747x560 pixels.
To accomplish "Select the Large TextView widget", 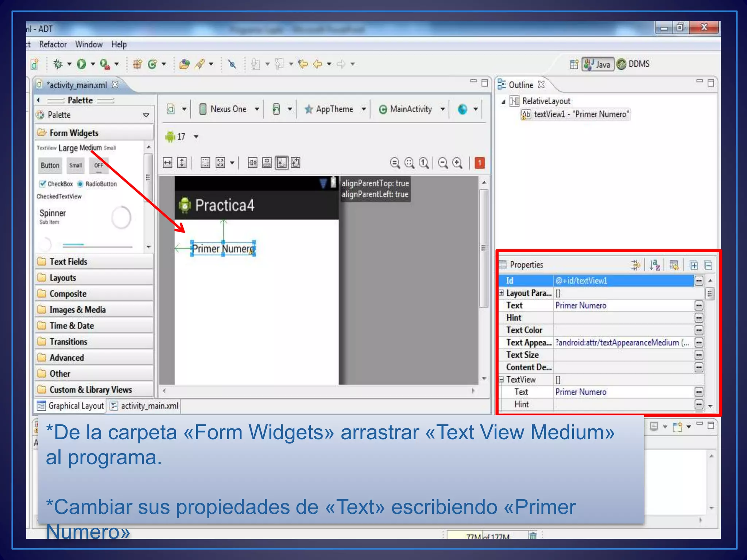I will [68, 148].
